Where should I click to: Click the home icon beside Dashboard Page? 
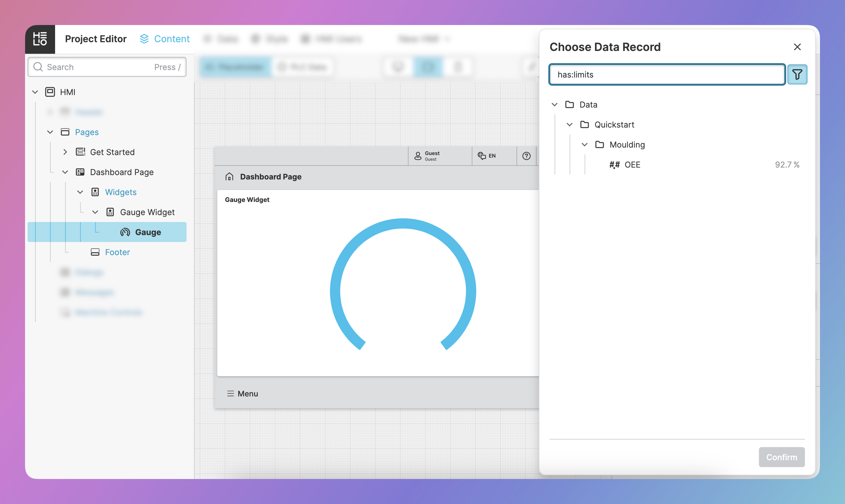tap(229, 177)
